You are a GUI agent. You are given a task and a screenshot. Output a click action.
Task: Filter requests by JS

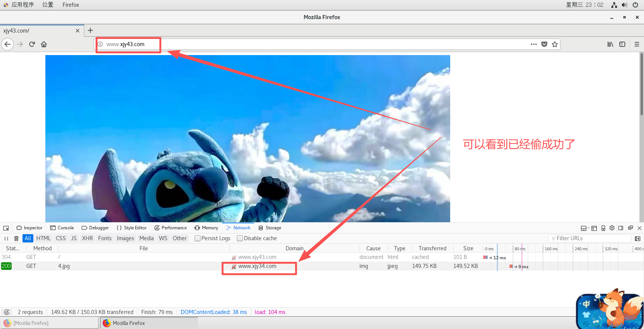point(74,238)
